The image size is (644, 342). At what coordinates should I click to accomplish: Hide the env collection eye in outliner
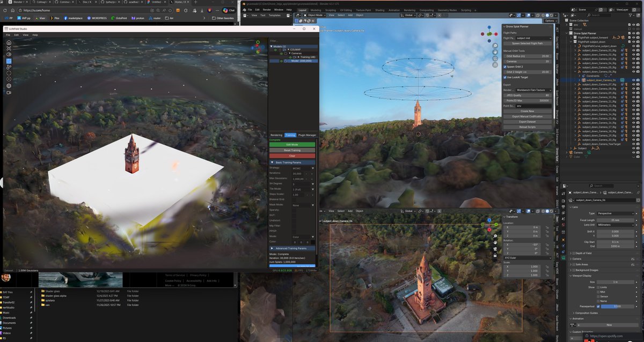click(x=633, y=25)
